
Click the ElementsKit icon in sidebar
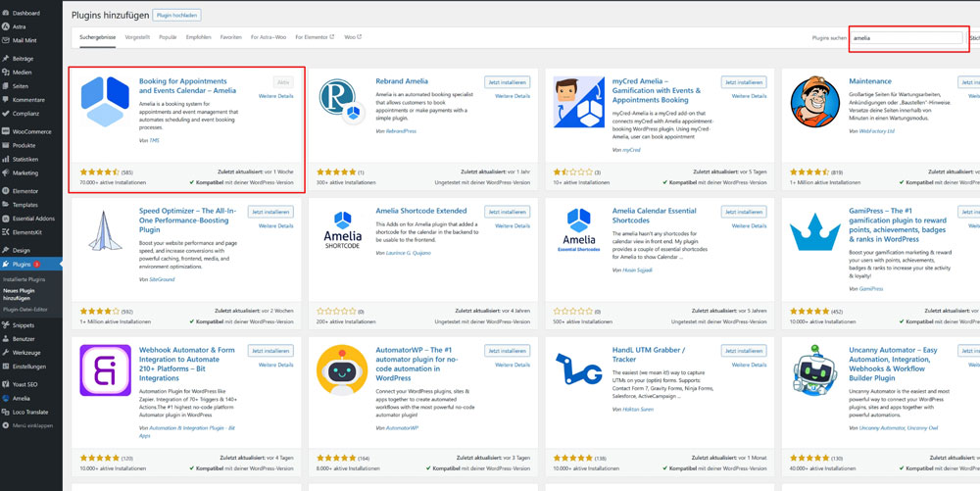point(6,231)
